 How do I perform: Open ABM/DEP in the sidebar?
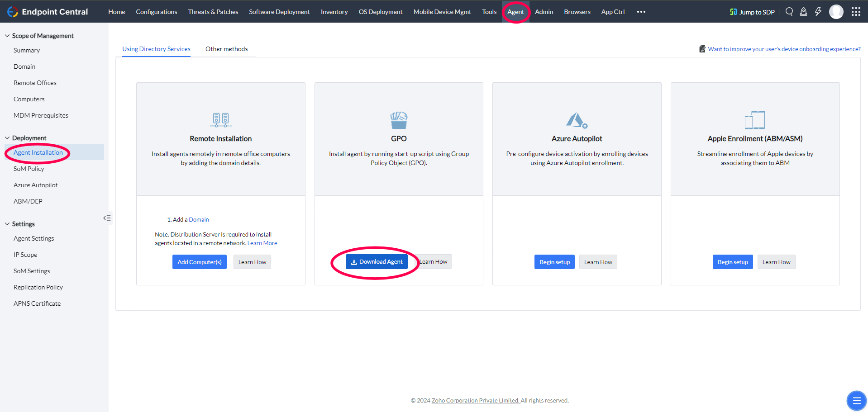pyautogui.click(x=28, y=201)
